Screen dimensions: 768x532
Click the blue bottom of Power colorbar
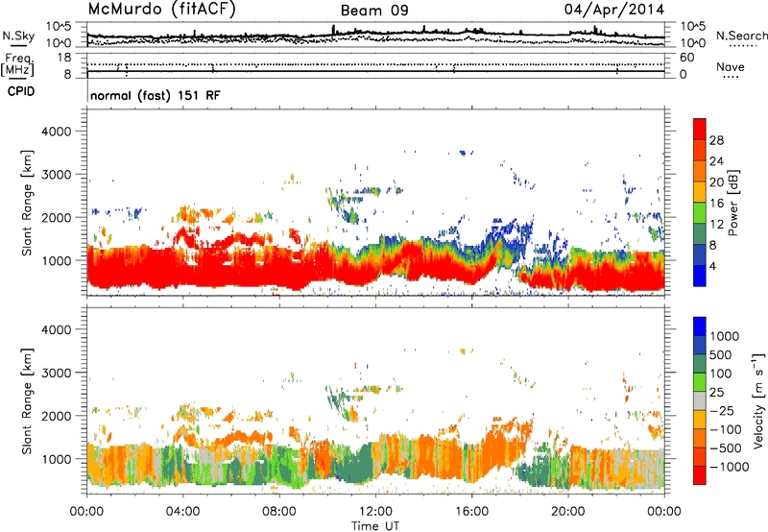(700, 276)
